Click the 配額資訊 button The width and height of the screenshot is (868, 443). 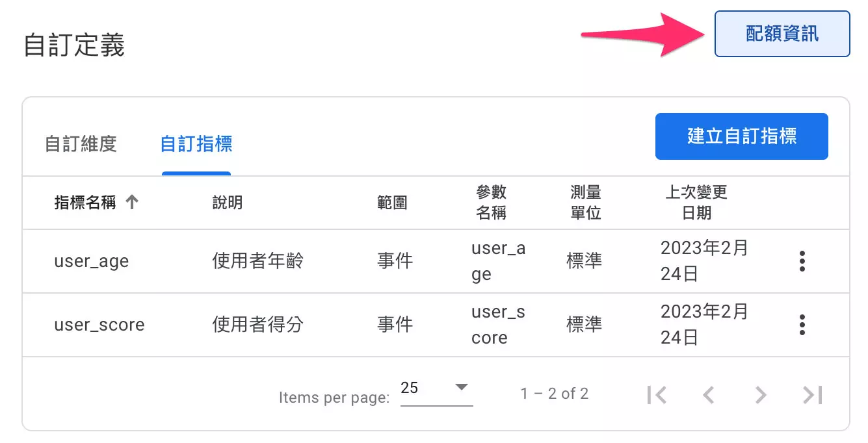pos(782,34)
